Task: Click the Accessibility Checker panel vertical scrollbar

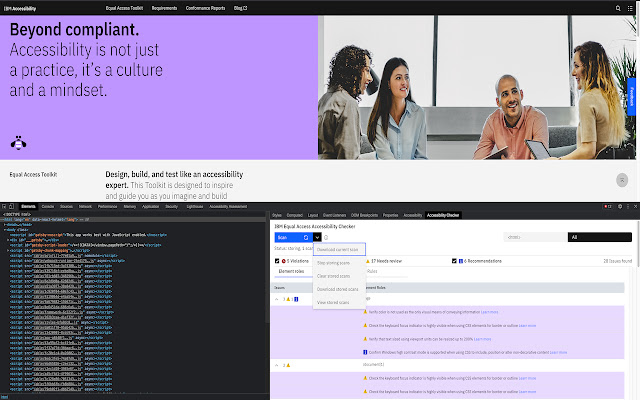Action: (x=638, y=245)
